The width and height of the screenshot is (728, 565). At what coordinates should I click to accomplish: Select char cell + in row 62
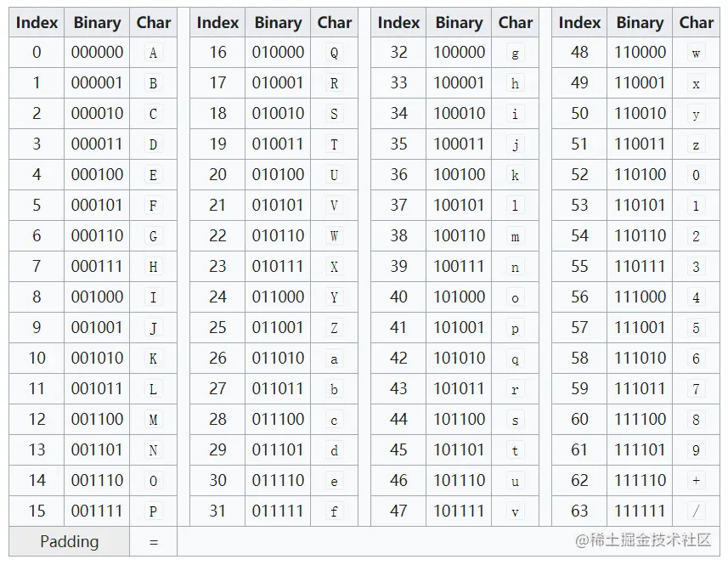(x=696, y=481)
